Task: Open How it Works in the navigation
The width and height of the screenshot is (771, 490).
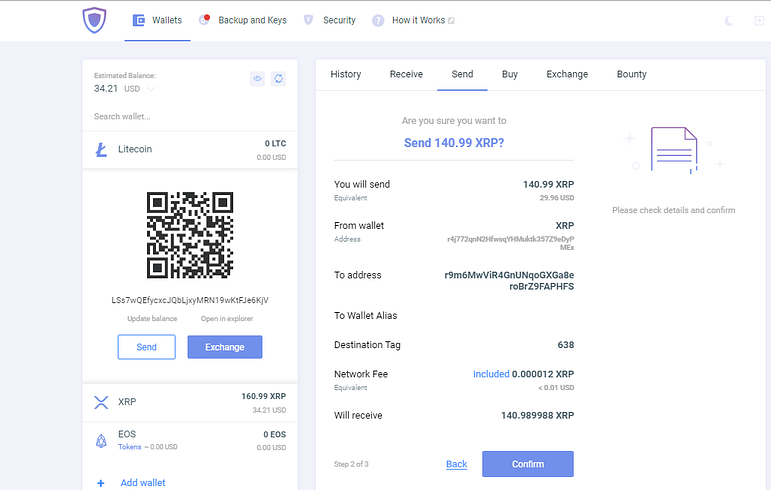Action: pyautogui.click(x=418, y=20)
